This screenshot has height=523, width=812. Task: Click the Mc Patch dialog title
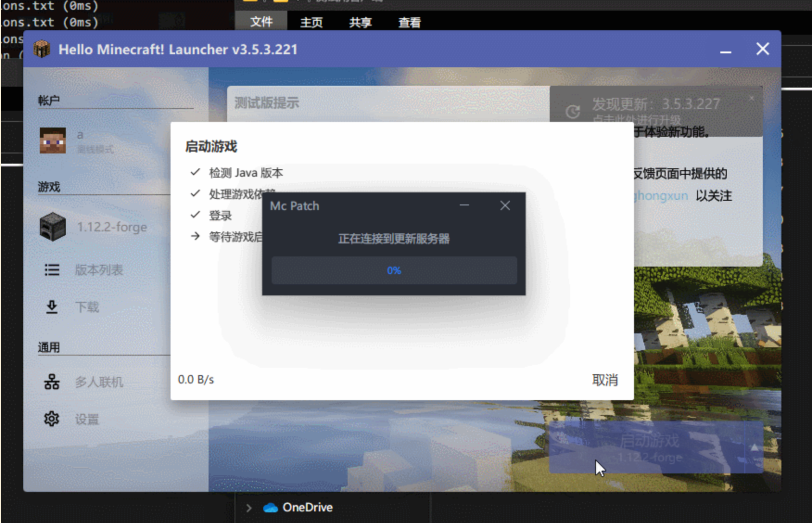point(295,206)
